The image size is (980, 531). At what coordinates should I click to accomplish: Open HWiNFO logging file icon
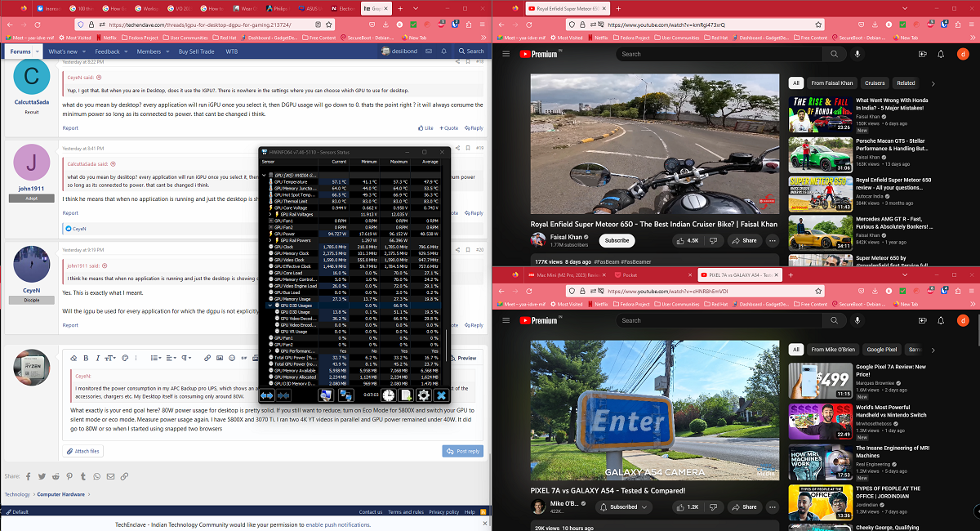(x=405, y=395)
